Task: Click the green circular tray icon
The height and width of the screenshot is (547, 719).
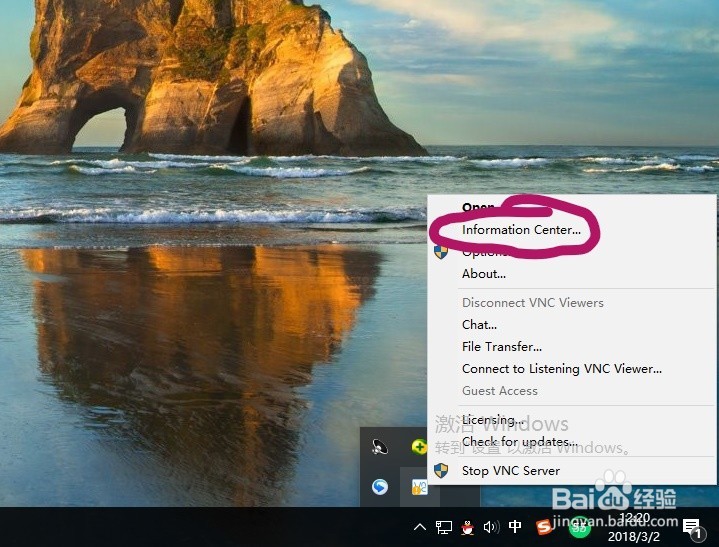Action: (x=580, y=528)
